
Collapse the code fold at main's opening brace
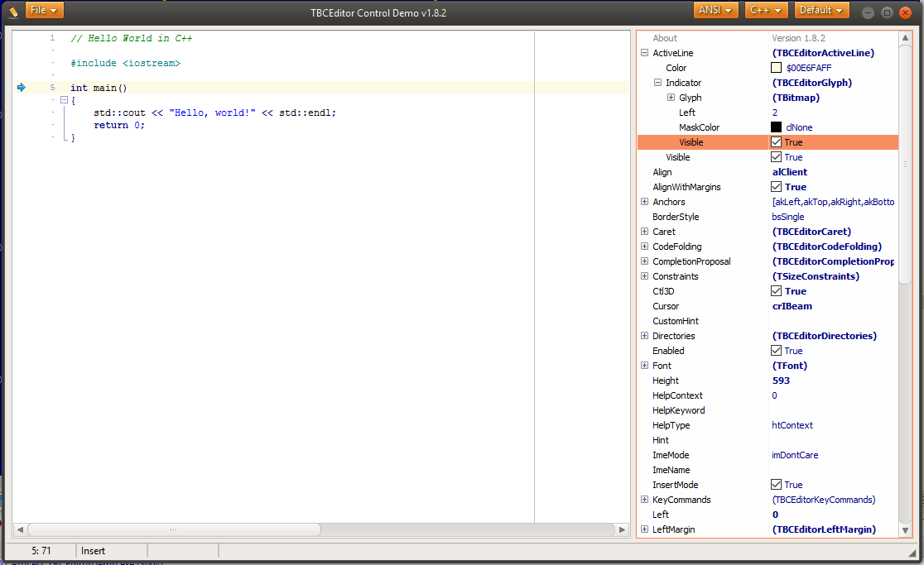coord(63,100)
